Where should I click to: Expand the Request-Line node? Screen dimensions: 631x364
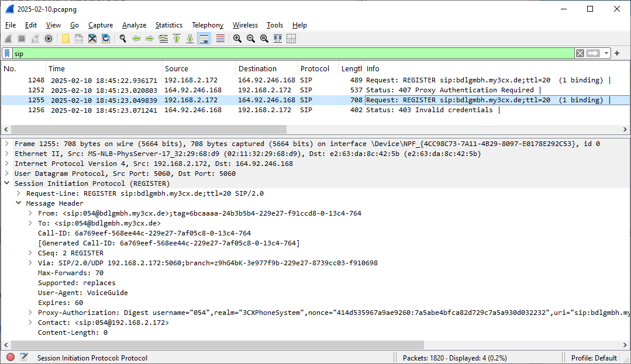tap(19, 193)
